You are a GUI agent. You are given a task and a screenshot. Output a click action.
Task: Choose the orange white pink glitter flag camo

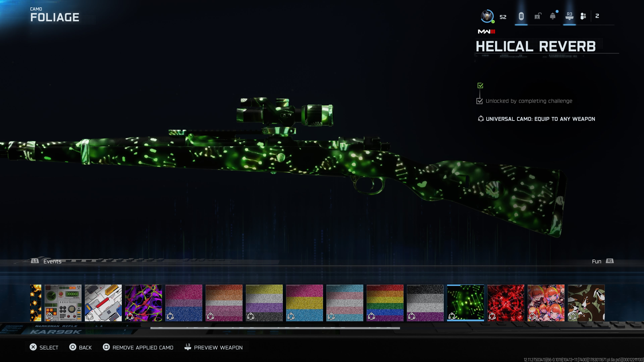pyautogui.click(x=224, y=303)
